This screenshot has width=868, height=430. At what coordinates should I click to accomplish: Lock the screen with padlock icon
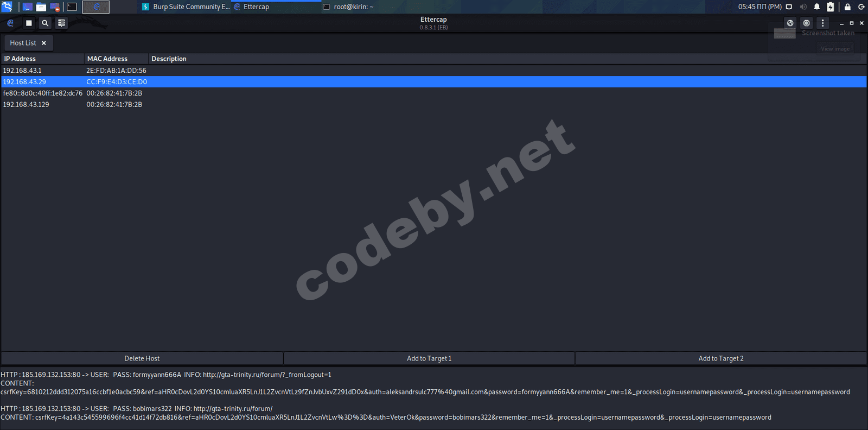847,7
